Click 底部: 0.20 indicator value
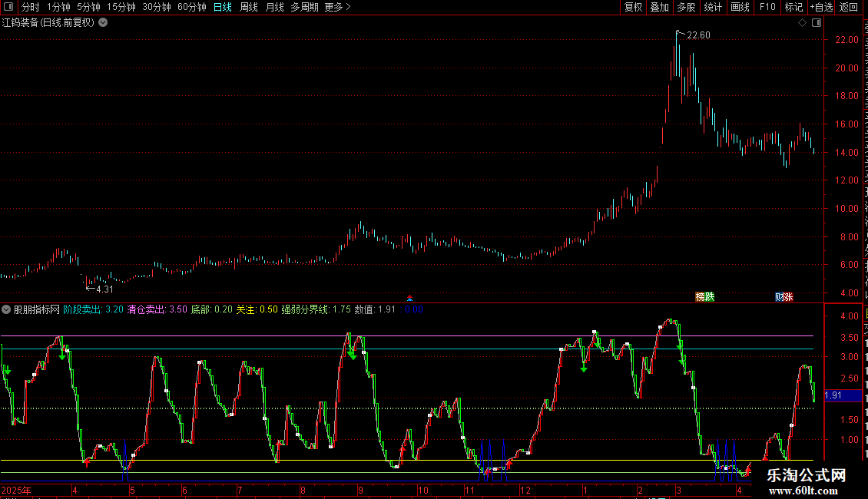 click(x=212, y=310)
